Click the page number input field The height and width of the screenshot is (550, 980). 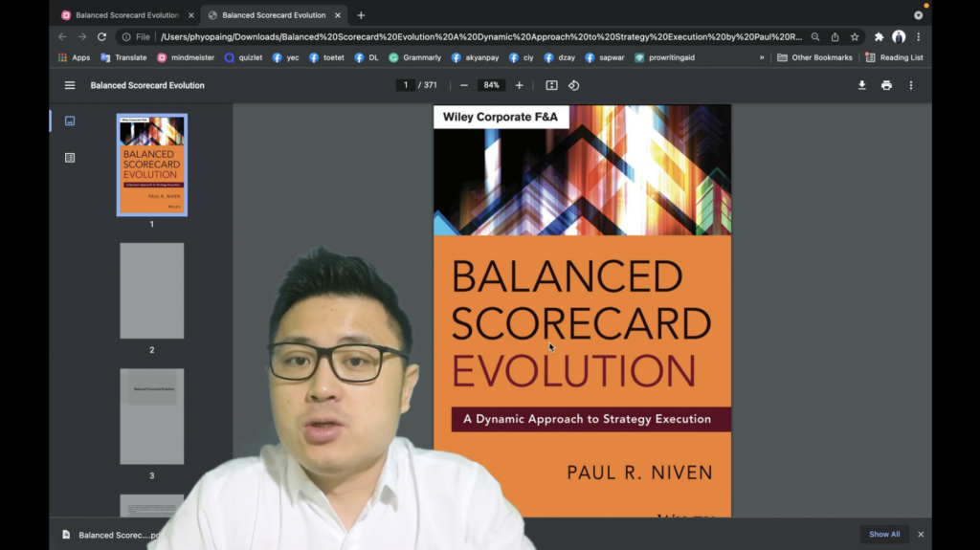point(406,85)
